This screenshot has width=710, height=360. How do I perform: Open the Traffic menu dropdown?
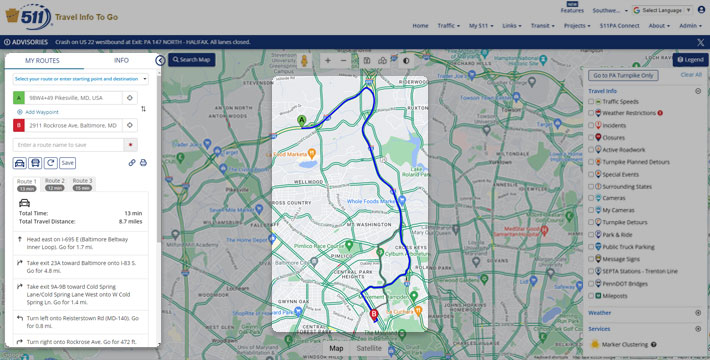click(x=448, y=26)
